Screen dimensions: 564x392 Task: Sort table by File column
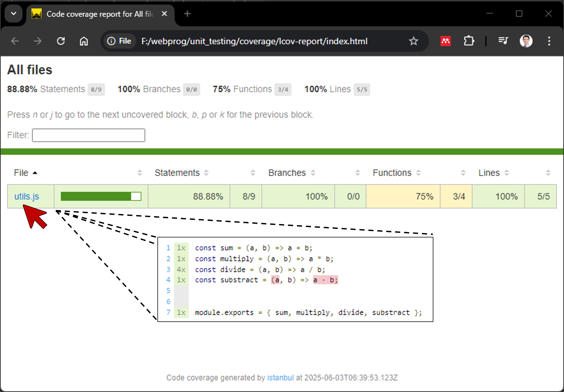click(x=21, y=173)
